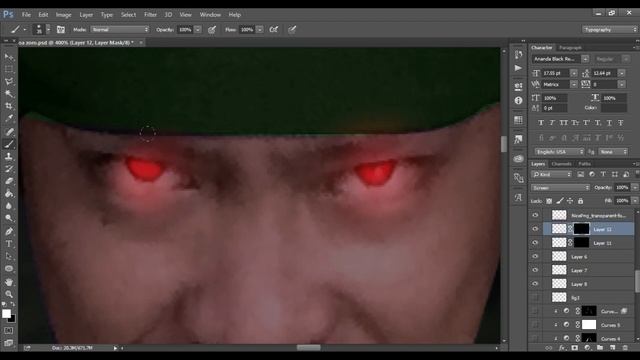640x360 pixels.
Task: Show the hidden fig1 layer
Action: coord(535,298)
